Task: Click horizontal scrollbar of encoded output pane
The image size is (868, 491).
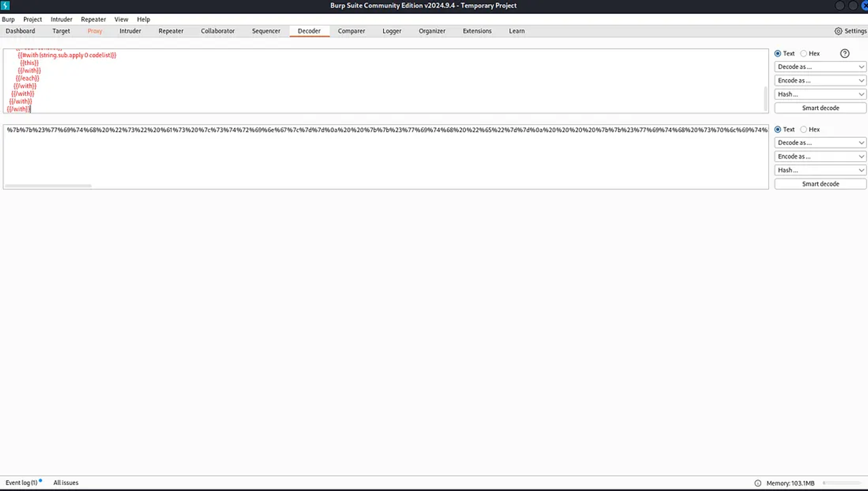Action: pos(48,186)
